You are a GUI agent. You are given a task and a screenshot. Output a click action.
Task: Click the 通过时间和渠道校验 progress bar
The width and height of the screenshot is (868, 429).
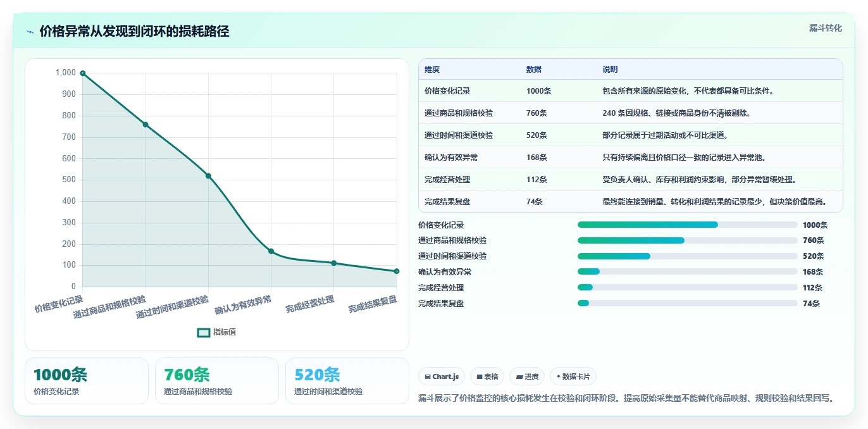688,256
